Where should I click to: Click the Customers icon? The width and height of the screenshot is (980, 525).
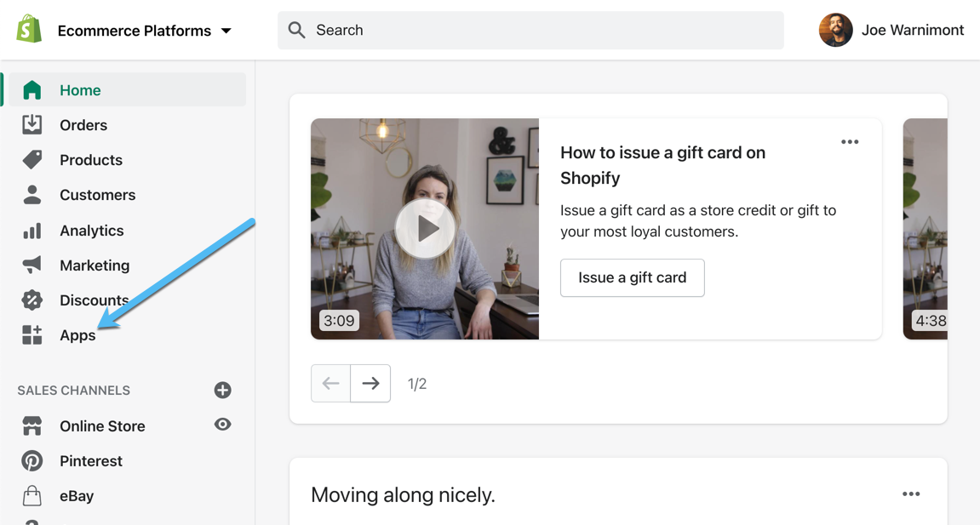(32, 195)
